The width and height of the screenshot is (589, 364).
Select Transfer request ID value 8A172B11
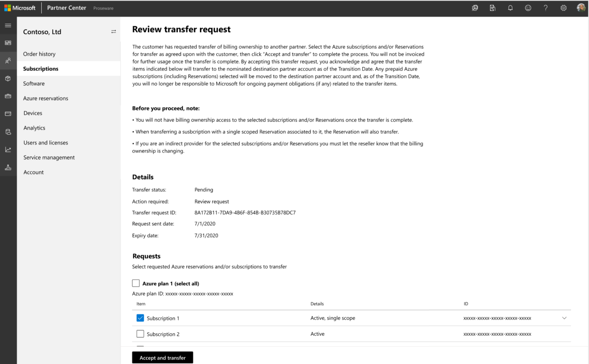click(x=245, y=212)
